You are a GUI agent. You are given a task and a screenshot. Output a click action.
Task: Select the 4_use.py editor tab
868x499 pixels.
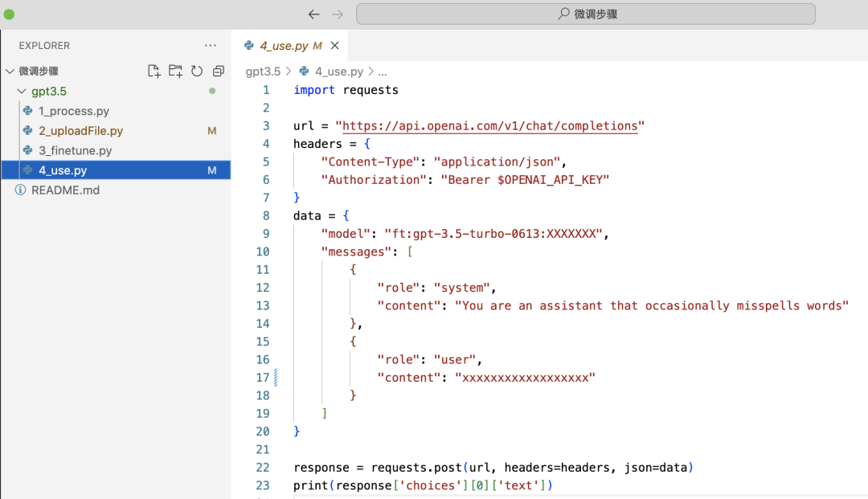(x=289, y=45)
